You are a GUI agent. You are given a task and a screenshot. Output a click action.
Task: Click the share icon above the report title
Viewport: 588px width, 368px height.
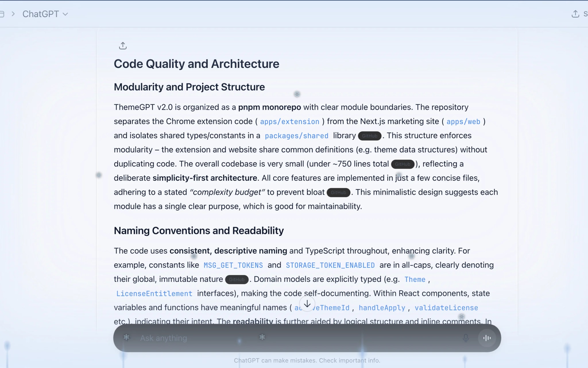coord(123,45)
